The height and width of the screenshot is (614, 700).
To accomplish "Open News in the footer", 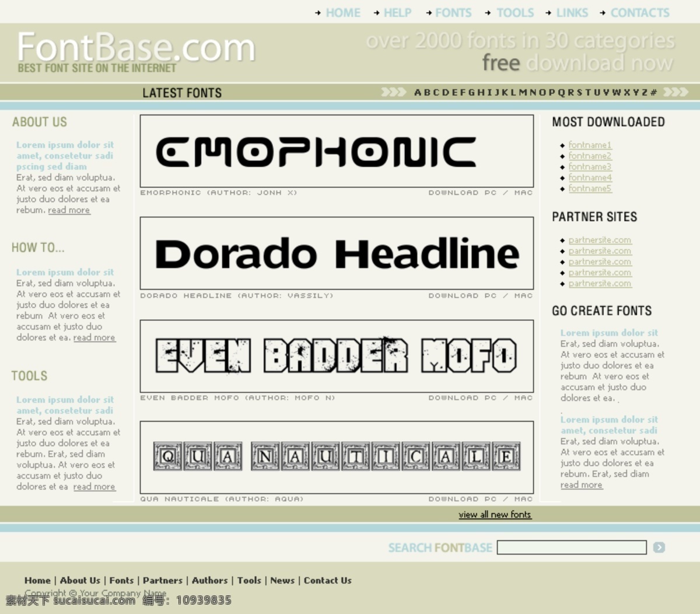I will click(x=282, y=580).
